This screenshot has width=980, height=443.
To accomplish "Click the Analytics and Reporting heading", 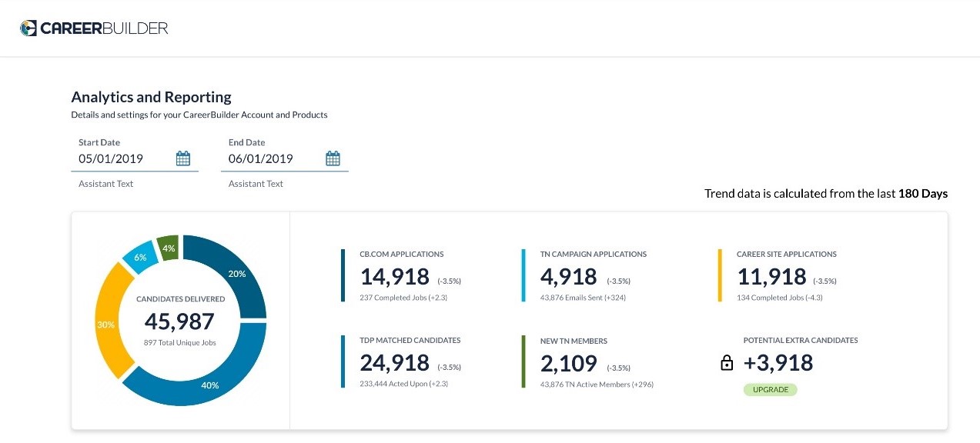I will pyautogui.click(x=151, y=97).
